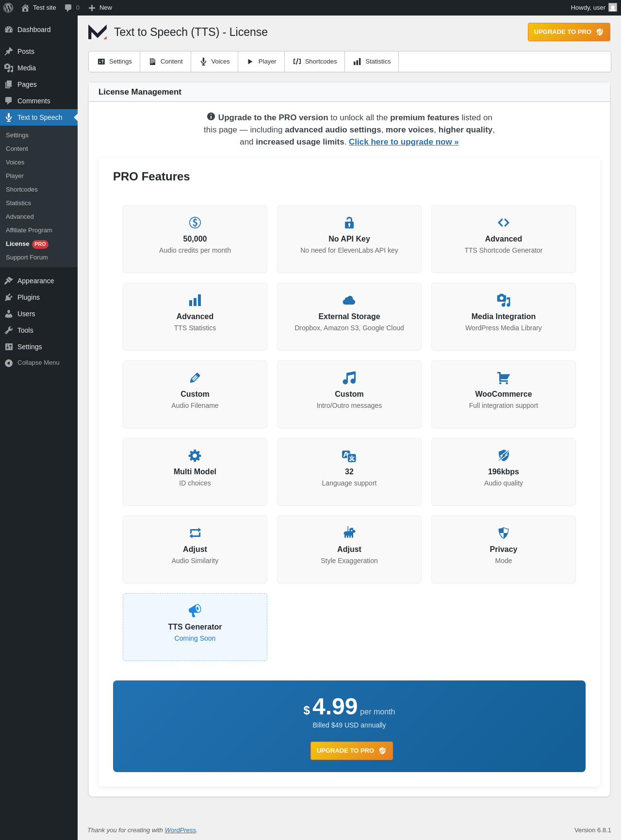Click the Style Exaggeration icon
621x840 pixels.
point(349,533)
